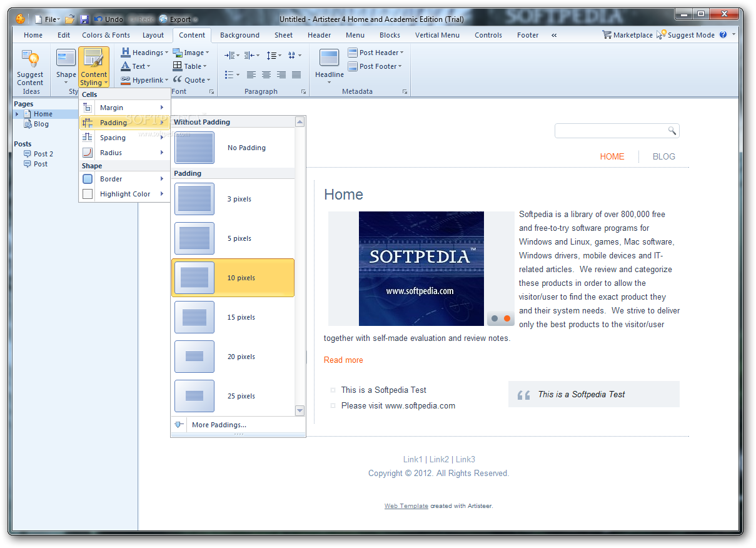This screenshot has width=756, height=548.
Task: Open the Border submenu
Action: 124,179
